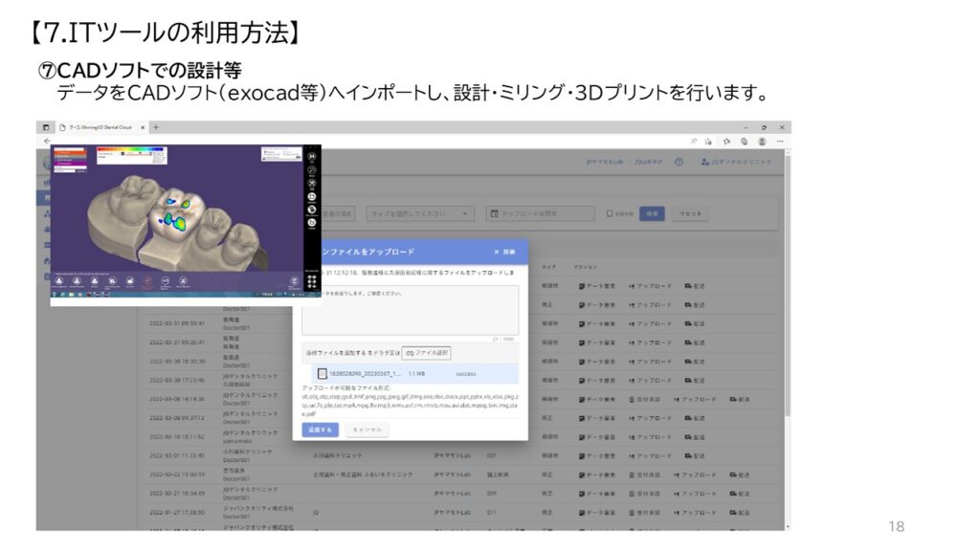The width and height of the screenshot is (980, 551).
Task: Click the ファイル選択 button
Action: tap(426, 353)
